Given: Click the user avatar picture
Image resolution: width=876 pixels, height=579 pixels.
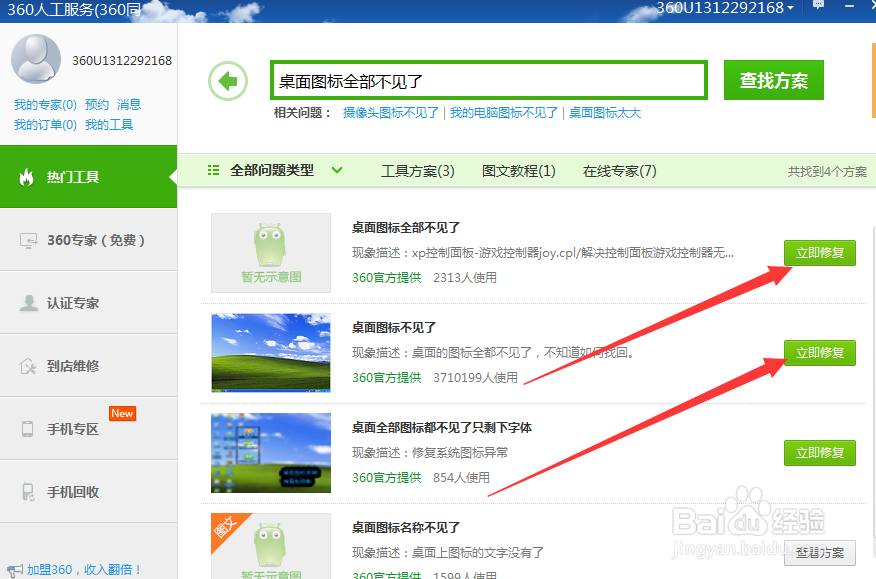Looking at the screenshot, I should click(36, 59).
